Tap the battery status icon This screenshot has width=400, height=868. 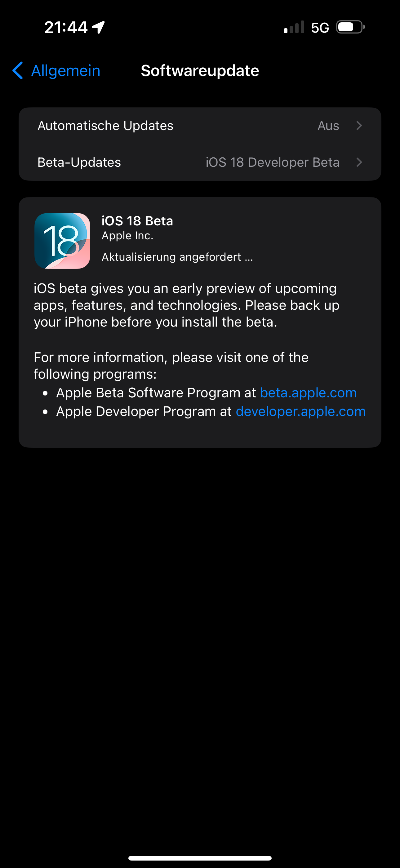tap(350, 27)
